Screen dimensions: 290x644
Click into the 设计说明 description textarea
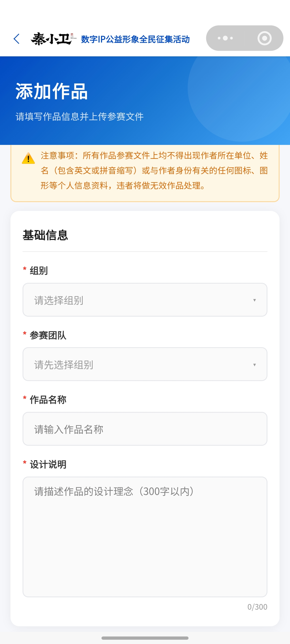(145, 537)
